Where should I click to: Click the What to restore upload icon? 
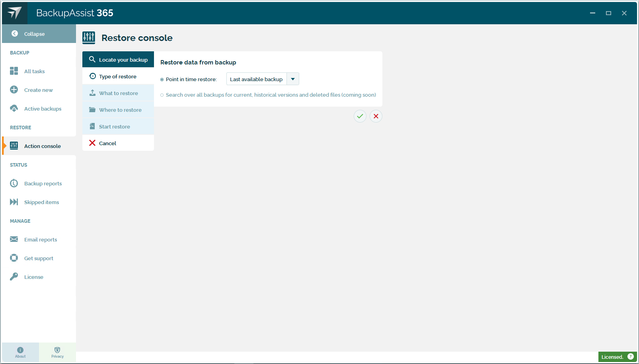[x=92, y=93]
